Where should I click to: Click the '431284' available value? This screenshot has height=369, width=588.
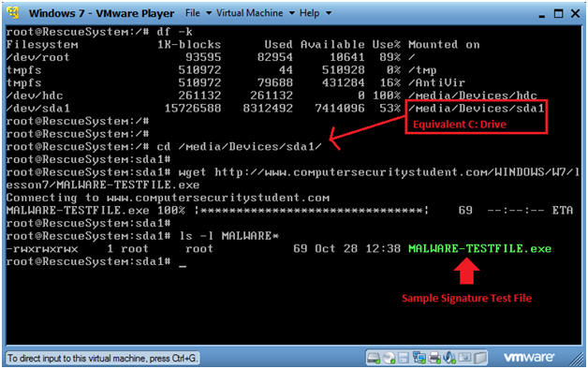tap(343, 82)
